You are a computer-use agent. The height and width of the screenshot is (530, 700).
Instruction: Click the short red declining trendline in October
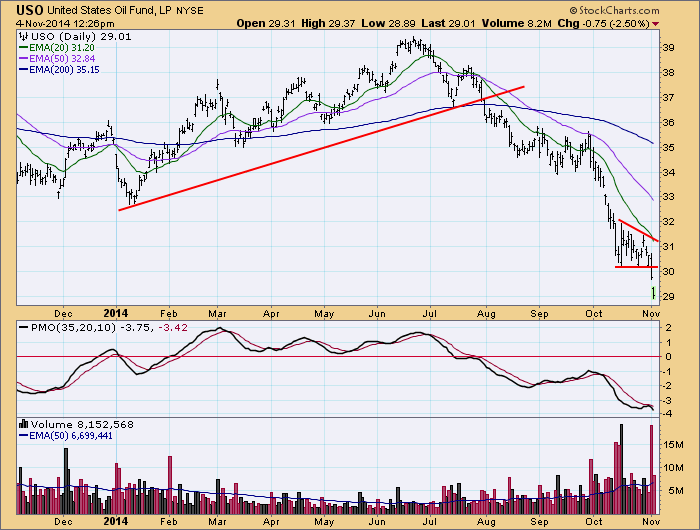tap(638, 230)
